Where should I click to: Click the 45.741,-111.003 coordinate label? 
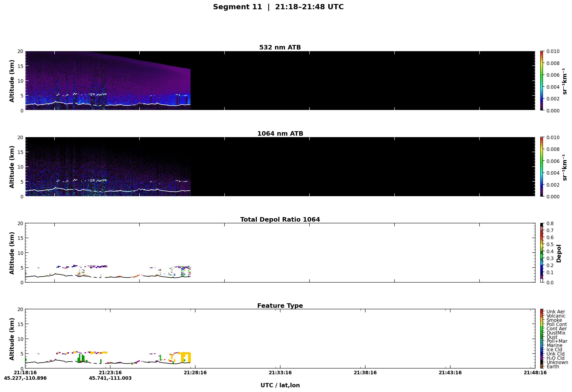110,378
